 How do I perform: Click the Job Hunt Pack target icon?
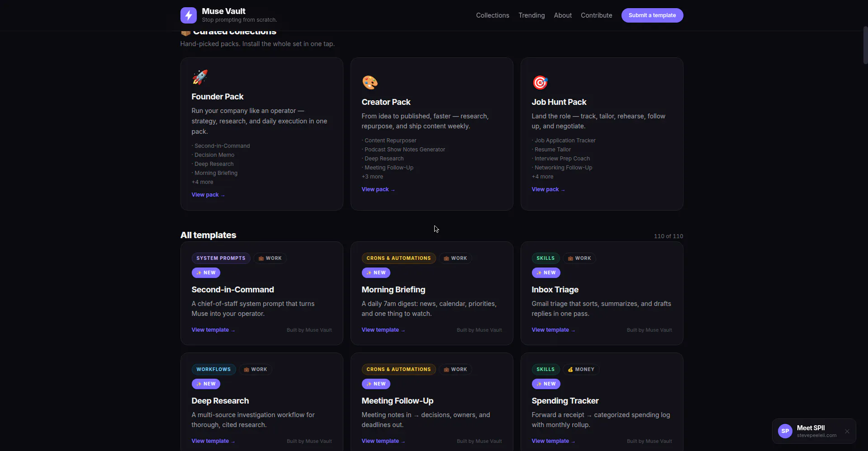tap(540, 83)
